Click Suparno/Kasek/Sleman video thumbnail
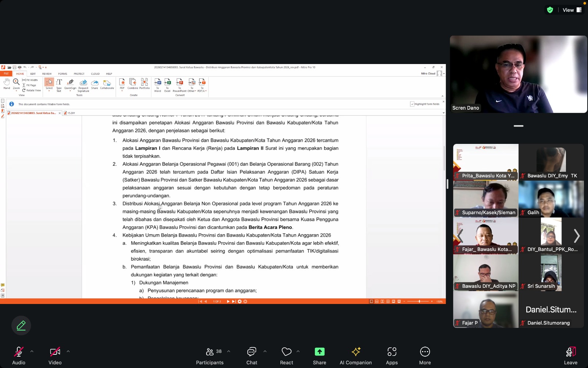This screenshot has width=588, height=368. 486,199
